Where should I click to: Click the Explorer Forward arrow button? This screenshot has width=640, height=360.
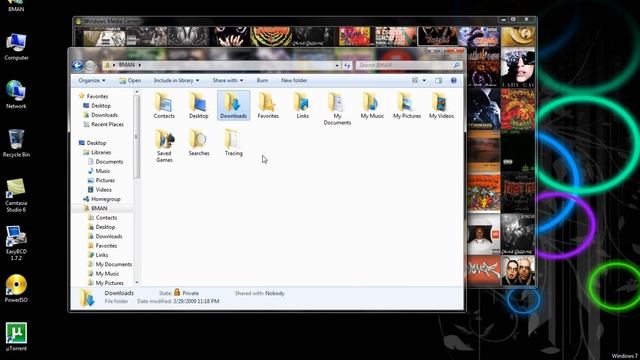pos(90,65)
